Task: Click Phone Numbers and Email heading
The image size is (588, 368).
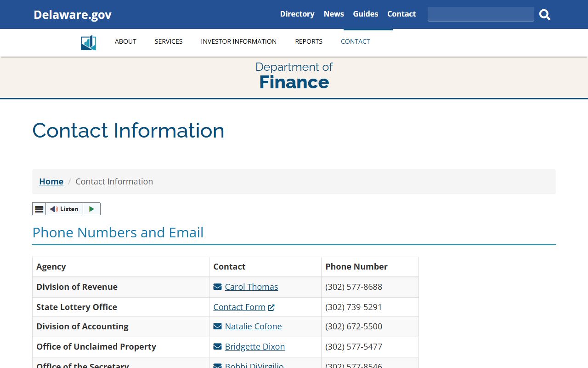Action: (118, 233)
